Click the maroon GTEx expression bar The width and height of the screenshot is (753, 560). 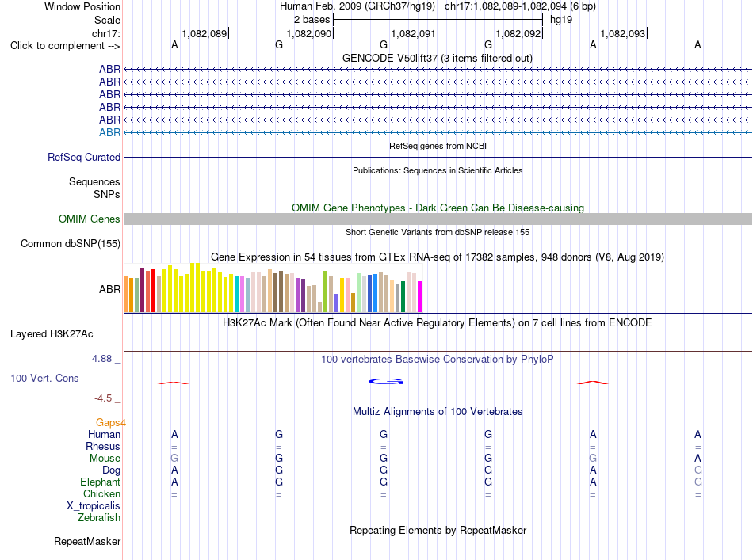click(142, 290)
